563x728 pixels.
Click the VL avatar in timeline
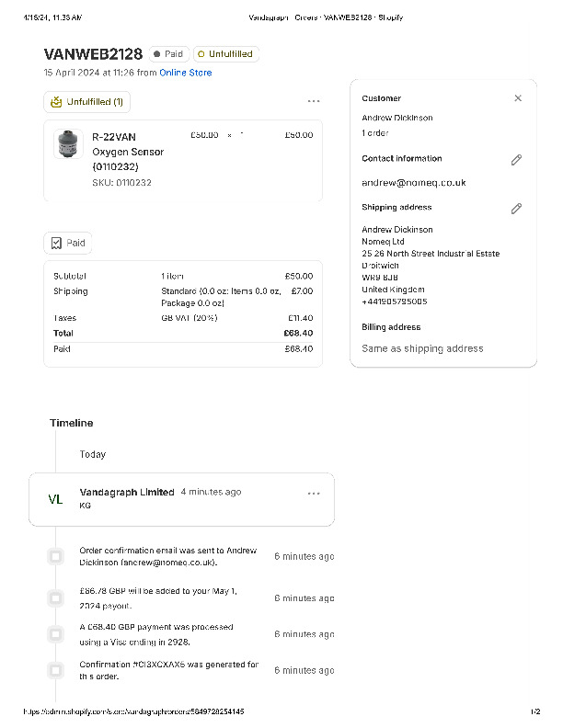[55, 499]
